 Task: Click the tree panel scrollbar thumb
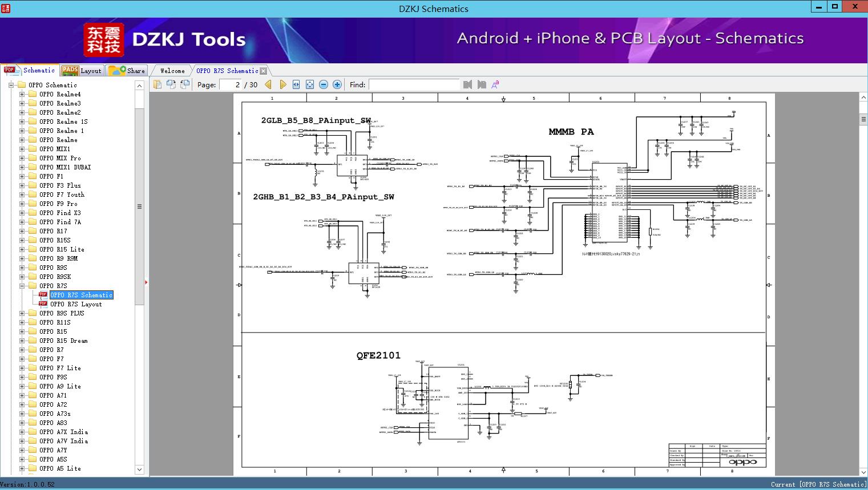click(139, 206)
